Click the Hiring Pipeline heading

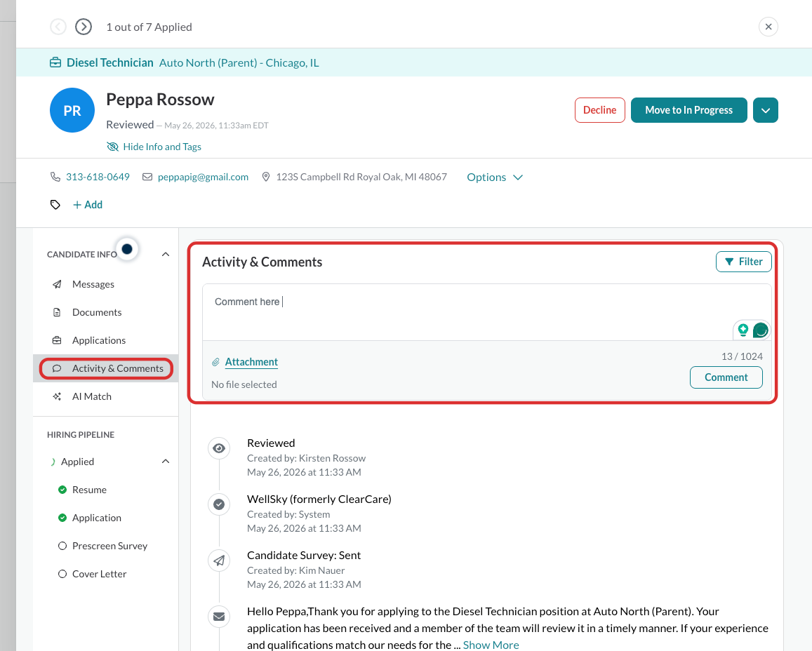pos(81,435)
